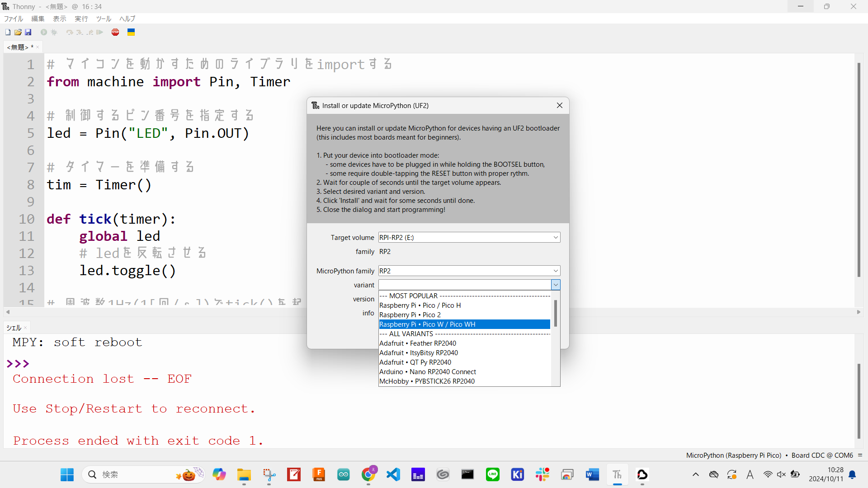Collapse the variant dropdown list

pos(556,285)
